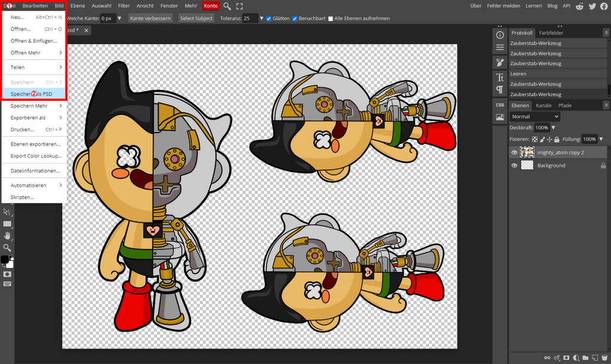This screenshot has height=364, width=611.
Task: Toggle fullscreen mode icon
Action: (240, 6)
